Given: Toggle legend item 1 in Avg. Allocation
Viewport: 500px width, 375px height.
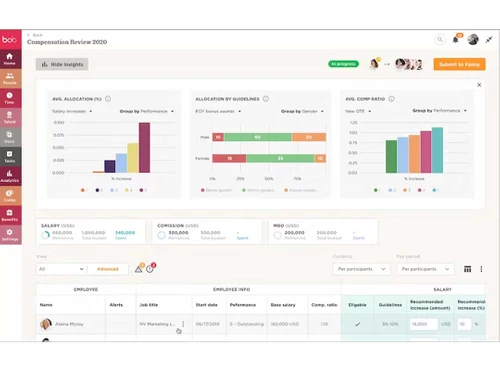Looking at the screenshot, I should click(84, 190).
